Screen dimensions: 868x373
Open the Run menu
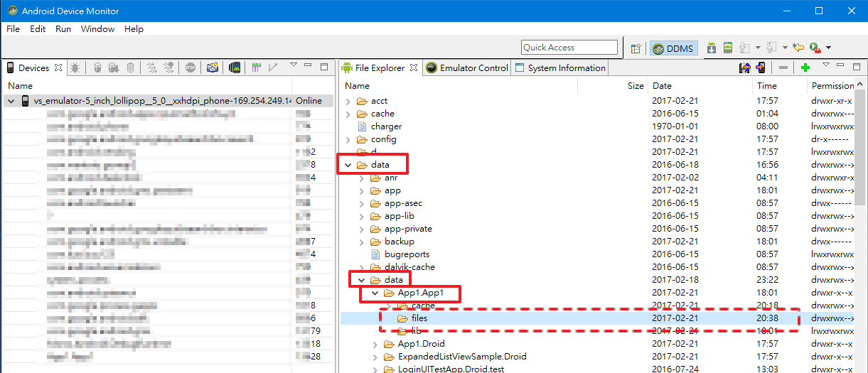(x=63, y=29)
